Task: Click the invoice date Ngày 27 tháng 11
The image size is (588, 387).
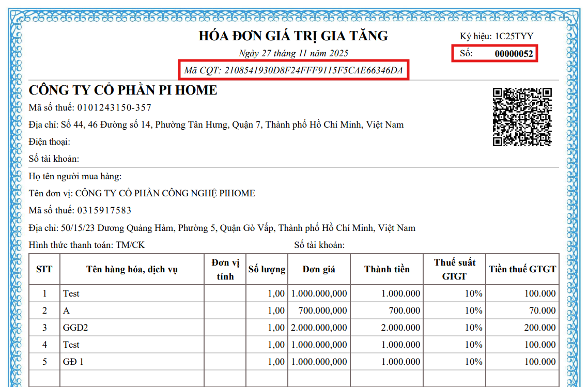Action: point(293,53)
